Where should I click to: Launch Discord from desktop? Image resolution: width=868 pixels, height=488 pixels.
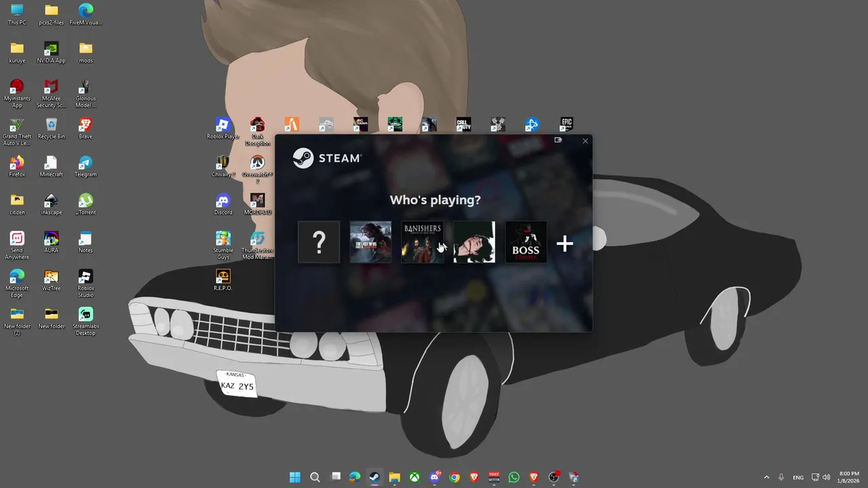(x=223, y=204)
